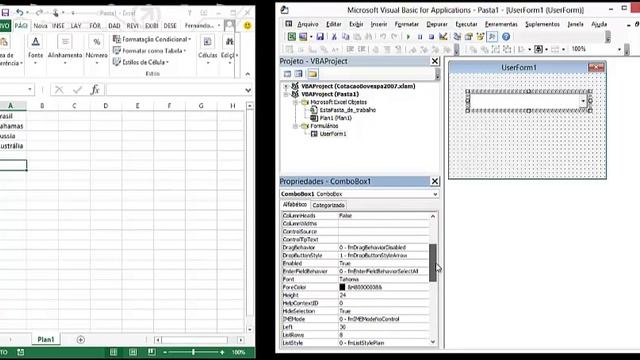
Task: Close the Projeto - VBAProject panel
Action: pos(435,61)
